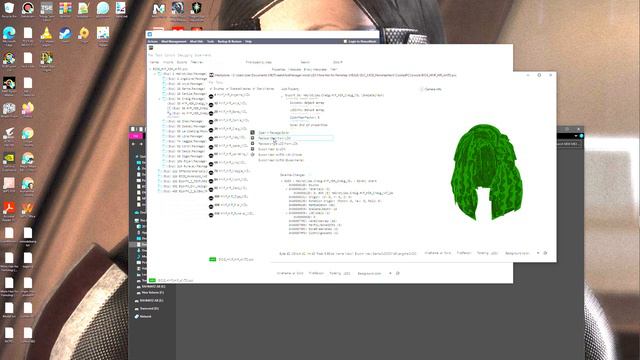
Task: Open the blue M logo desktop icon
Action: [x=159, y=8]
